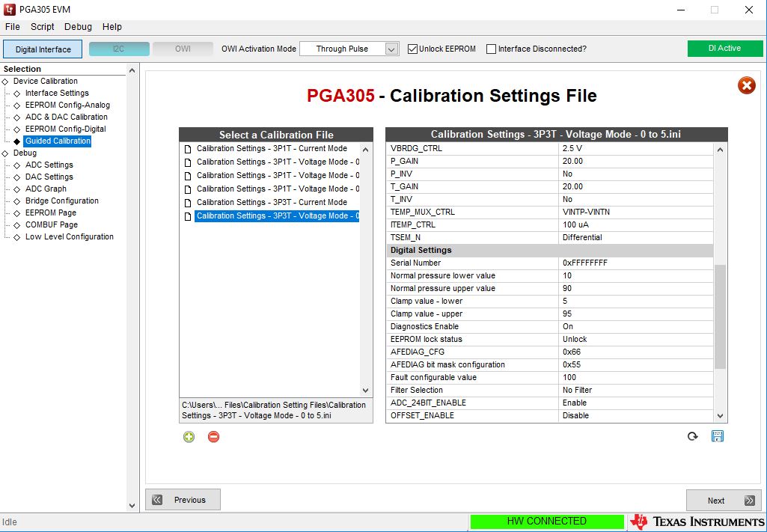
Task: Click the HW CONNECTED status indicator
Action: coord(547,522)
